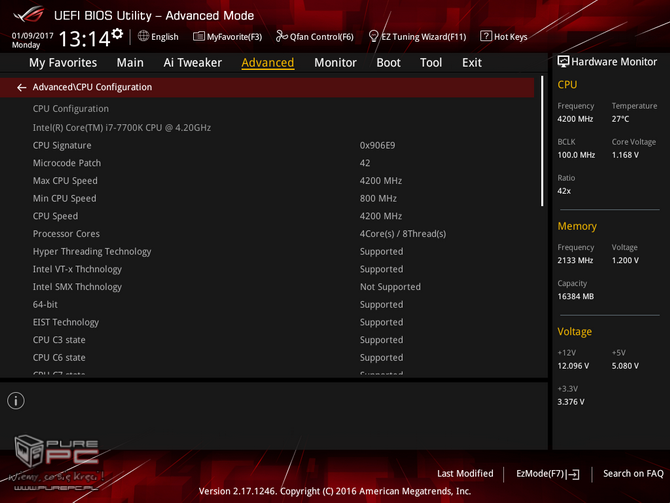Click the +12V reading 12.096 V
This screenshot has height=503, width=670.
click(x=573, y=366)
